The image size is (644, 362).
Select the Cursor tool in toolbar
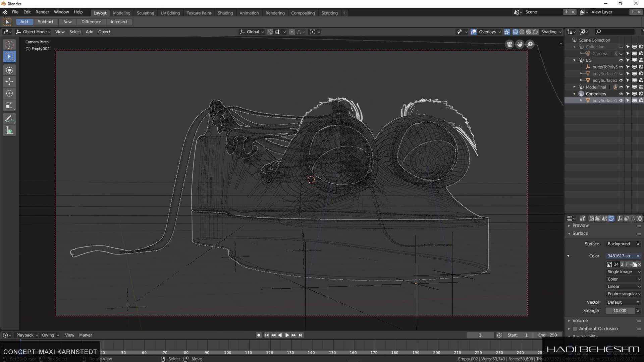[x=9, y=45]
